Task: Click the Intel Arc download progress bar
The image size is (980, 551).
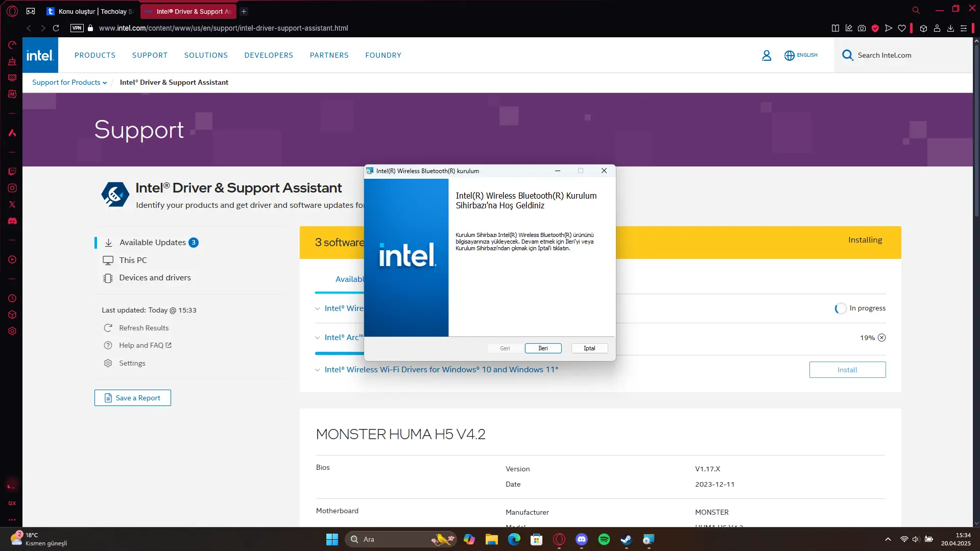Action: [x=340, y=353]
